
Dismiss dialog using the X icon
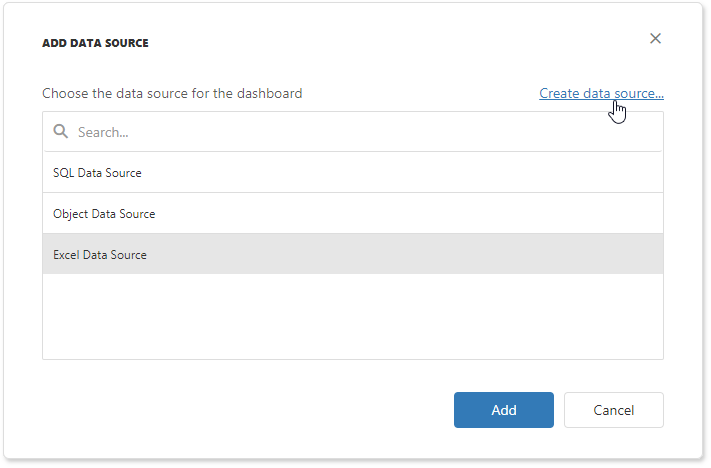(655, 39)
